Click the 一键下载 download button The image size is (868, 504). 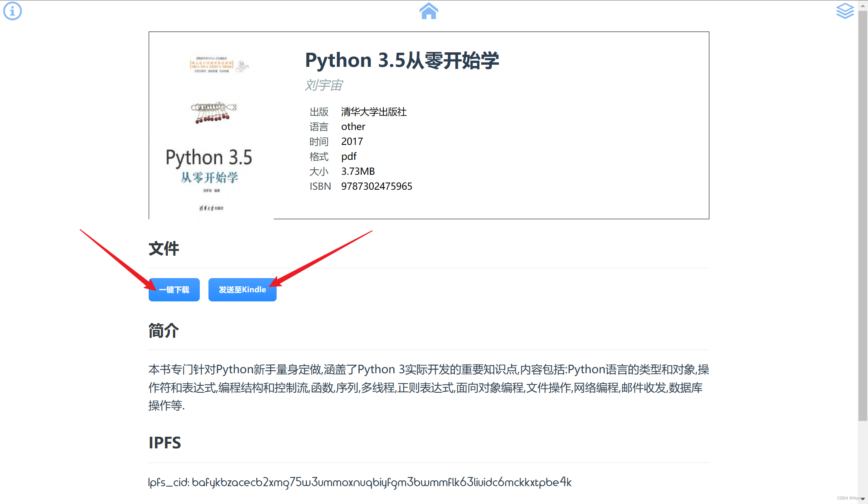174,289
